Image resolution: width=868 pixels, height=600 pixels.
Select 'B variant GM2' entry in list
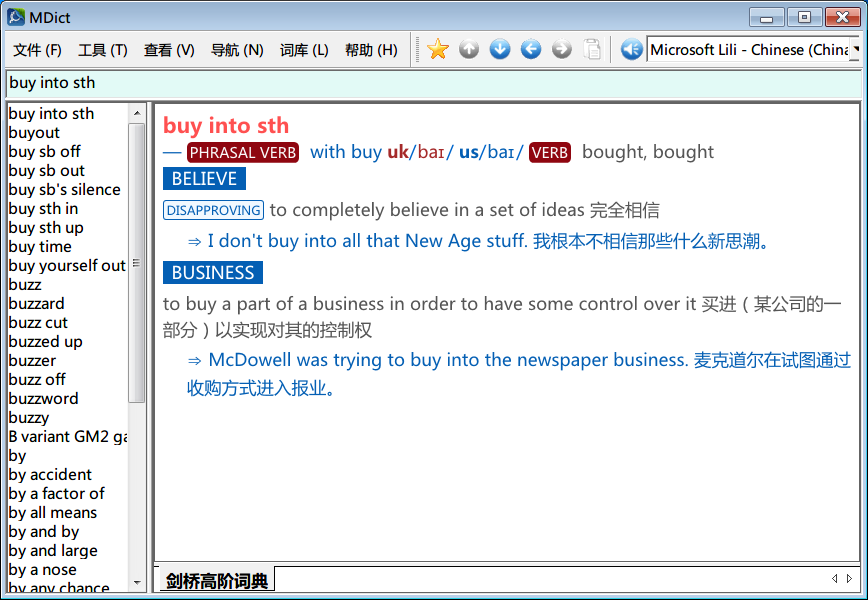(x=68, y=437)
